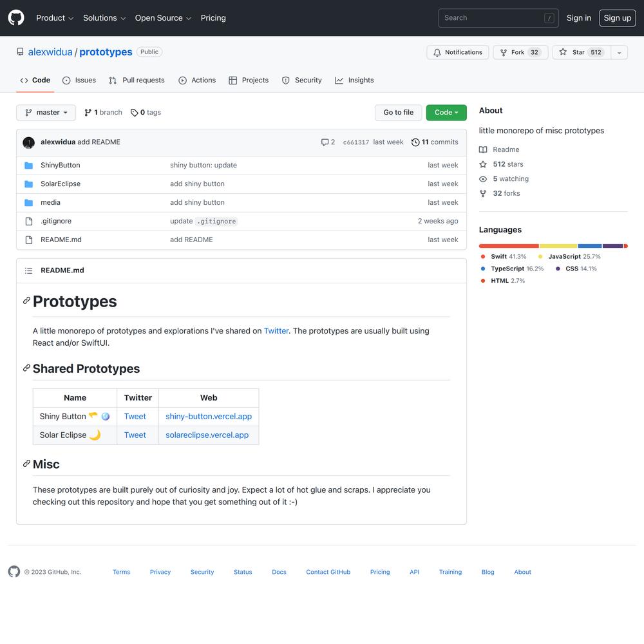Image resolution: width=644 pixels, height=644 pixels.
Task: Click 'shiny button: update' commit message
Action: pyautogui.click(x=204, y=165)
